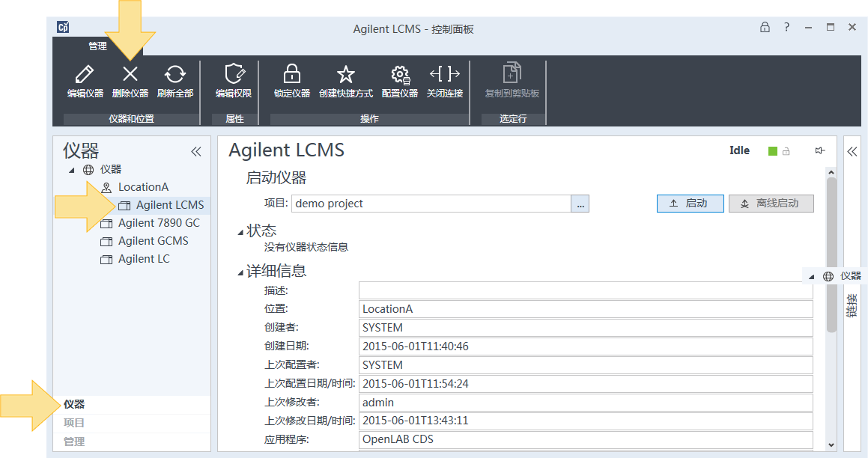
Task: Collapse the 状态 section triangle
Action: pos(240,232)
